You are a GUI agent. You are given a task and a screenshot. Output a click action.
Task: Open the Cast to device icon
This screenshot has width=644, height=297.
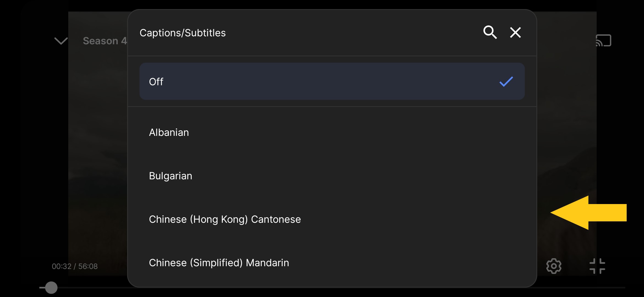603,40
